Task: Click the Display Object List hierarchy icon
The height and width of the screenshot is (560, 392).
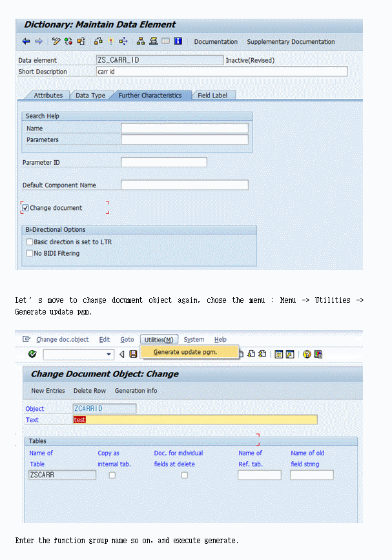Action: 141,41
